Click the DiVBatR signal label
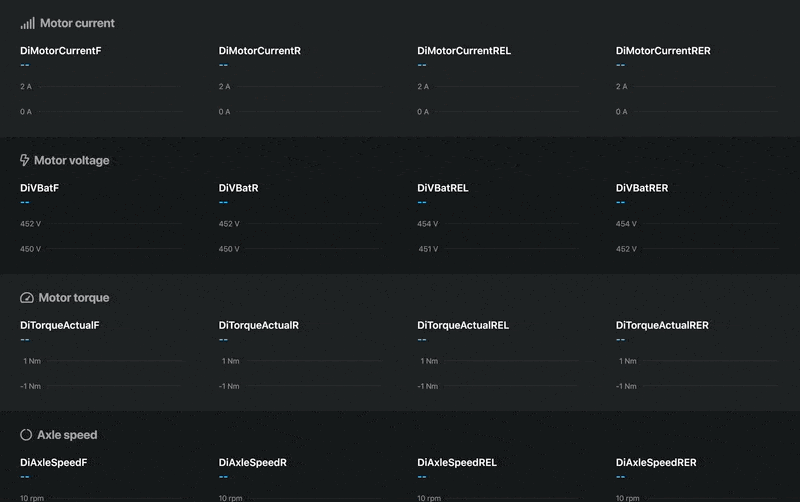This screenshot has height=502, width=800. click(238, 187)
